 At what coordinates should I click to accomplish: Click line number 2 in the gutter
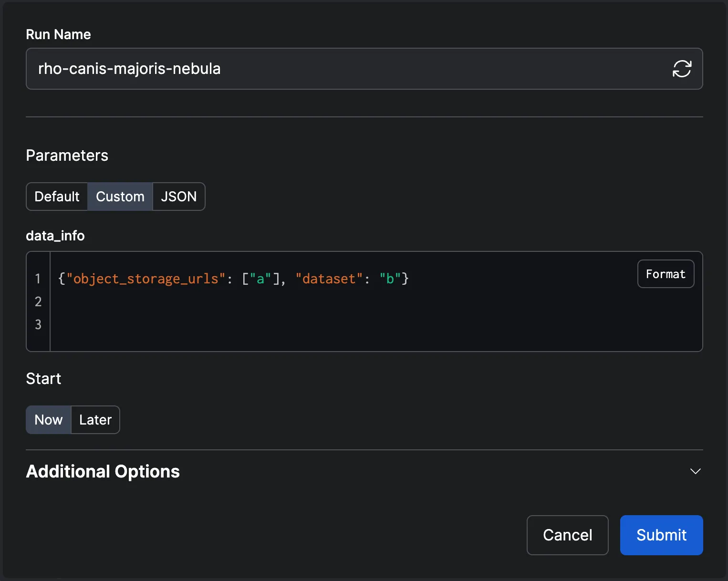coord(38,301)
